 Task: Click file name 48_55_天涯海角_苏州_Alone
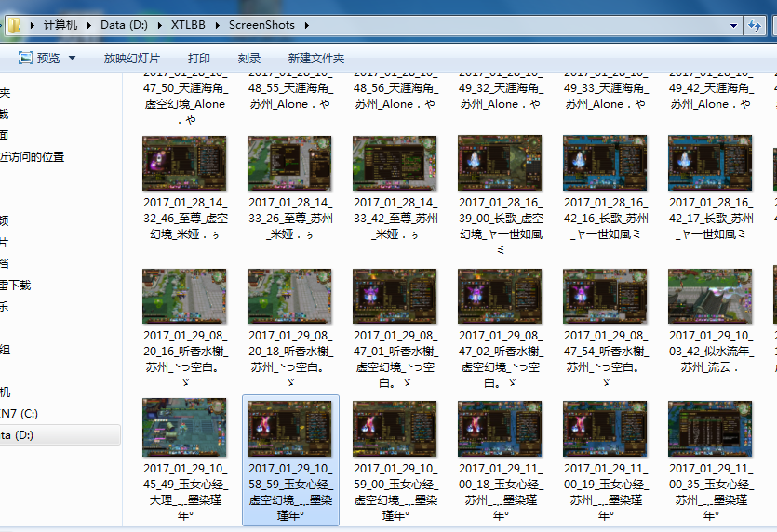click(x=290, y=89)
